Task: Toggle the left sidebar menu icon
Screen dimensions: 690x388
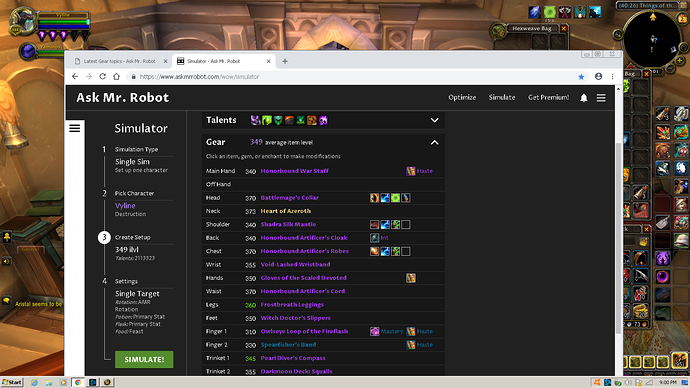Action: click(x=75, y=128)
